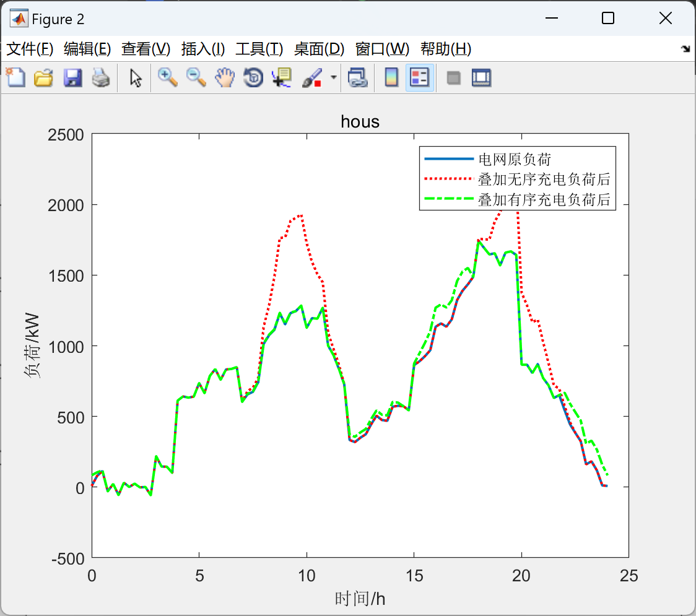Click x-axis tick label 25
Screen dimensions: 696x616
pyautogui.click(x=629, y=576)
